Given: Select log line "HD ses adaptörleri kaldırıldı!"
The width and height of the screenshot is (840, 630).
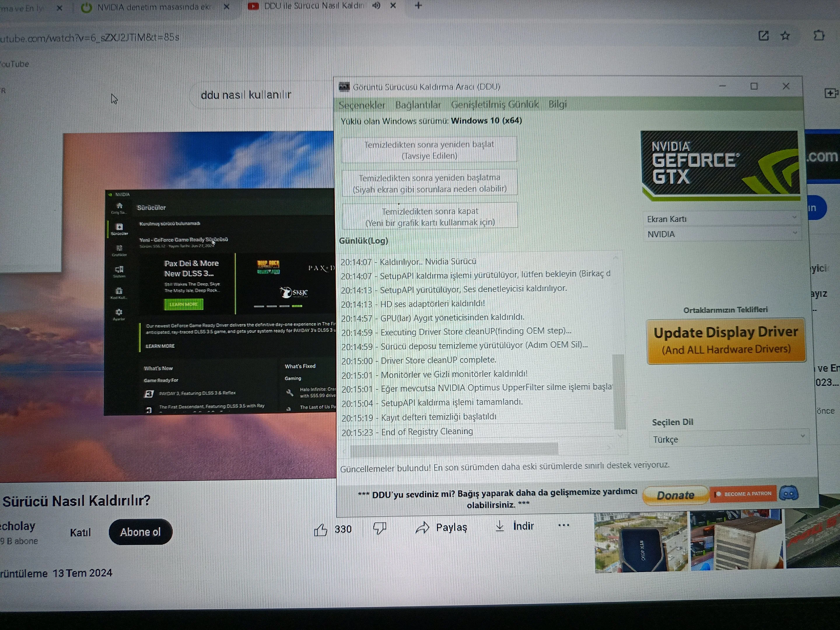Looking at the screenshot, I should 413,303.
